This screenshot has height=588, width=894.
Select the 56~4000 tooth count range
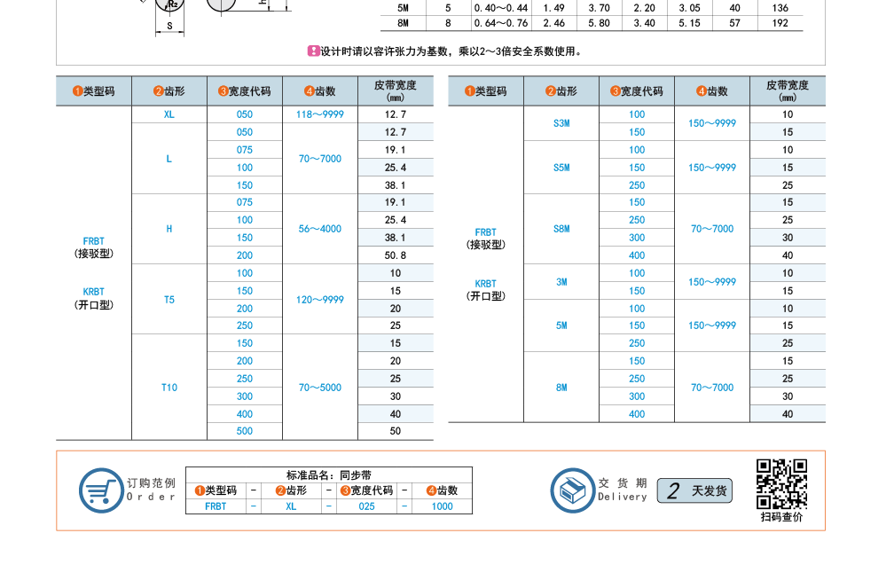click(320, 229)
